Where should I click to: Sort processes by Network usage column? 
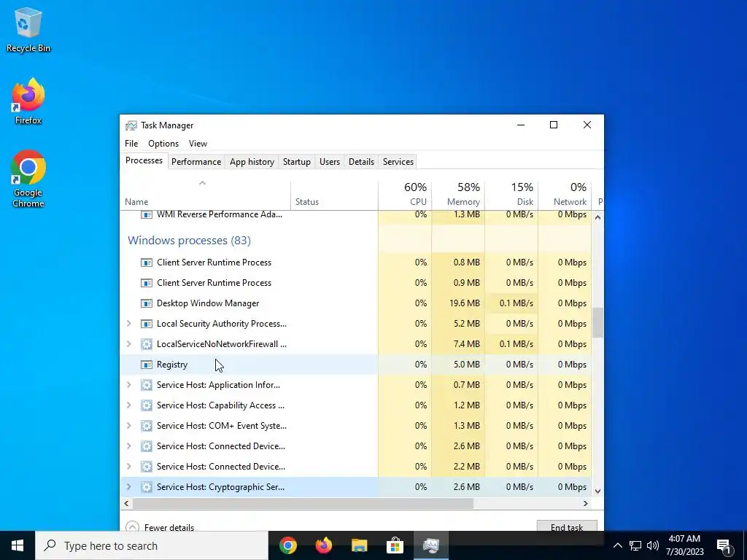pyautogui.click(x=565, y=195)
